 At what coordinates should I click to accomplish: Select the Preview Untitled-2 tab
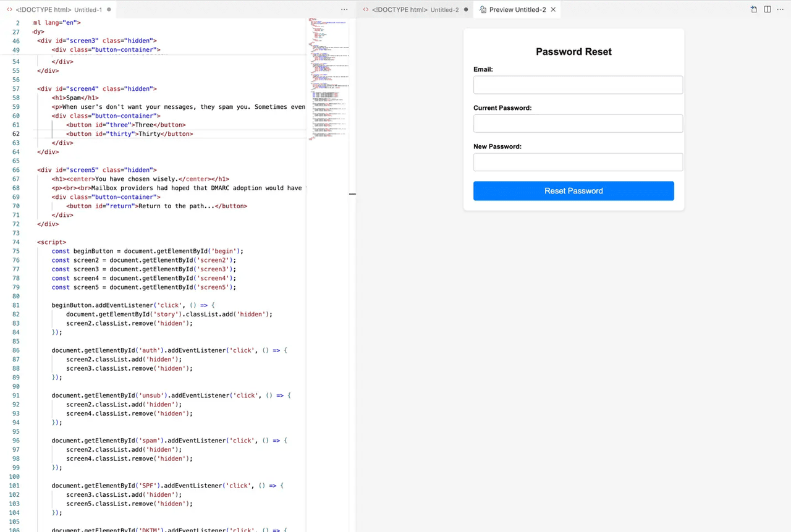pyautogui.click(x=516, y=10)
